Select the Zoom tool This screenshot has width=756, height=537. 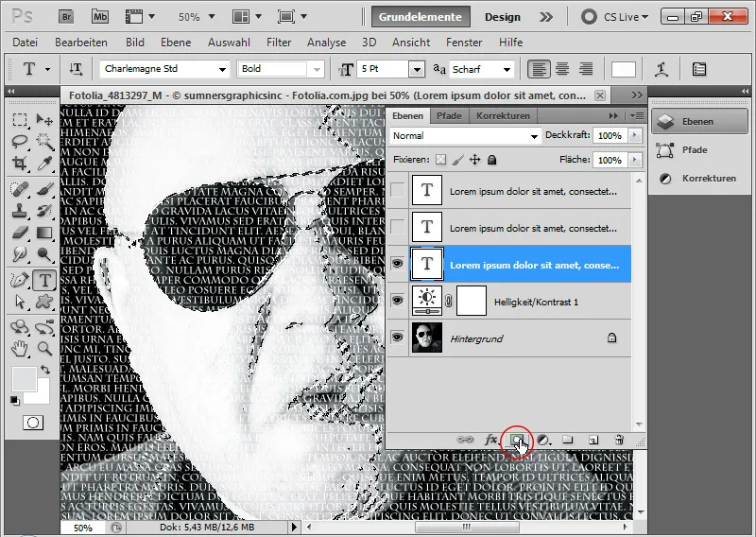coord(44,348)
